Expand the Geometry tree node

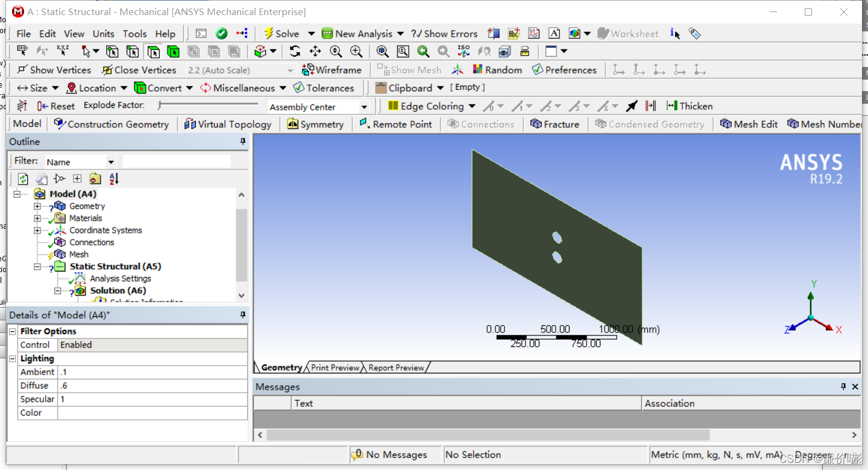(x=37, y=206)
